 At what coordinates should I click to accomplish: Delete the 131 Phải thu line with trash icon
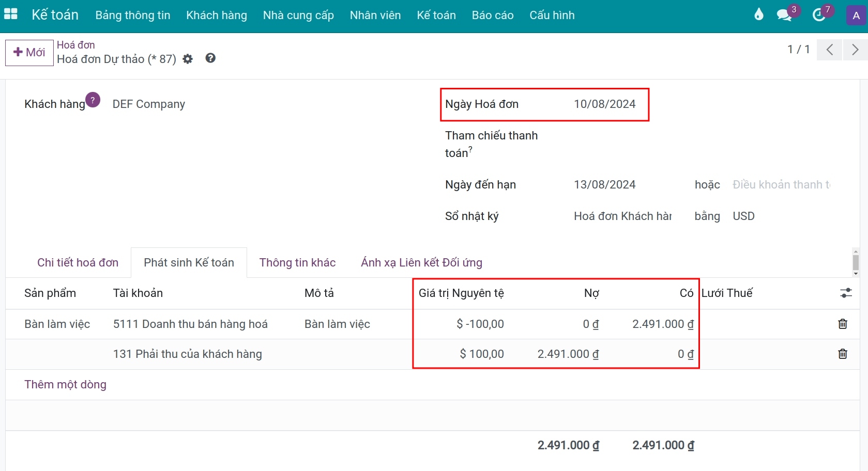(843, 354)
